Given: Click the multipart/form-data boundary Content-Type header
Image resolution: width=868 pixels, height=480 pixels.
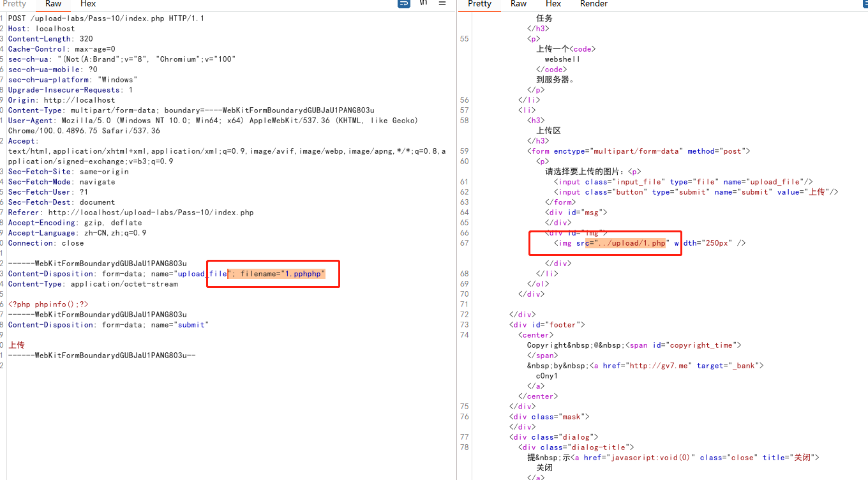Looking at the screenshot, I should [191, 110].
